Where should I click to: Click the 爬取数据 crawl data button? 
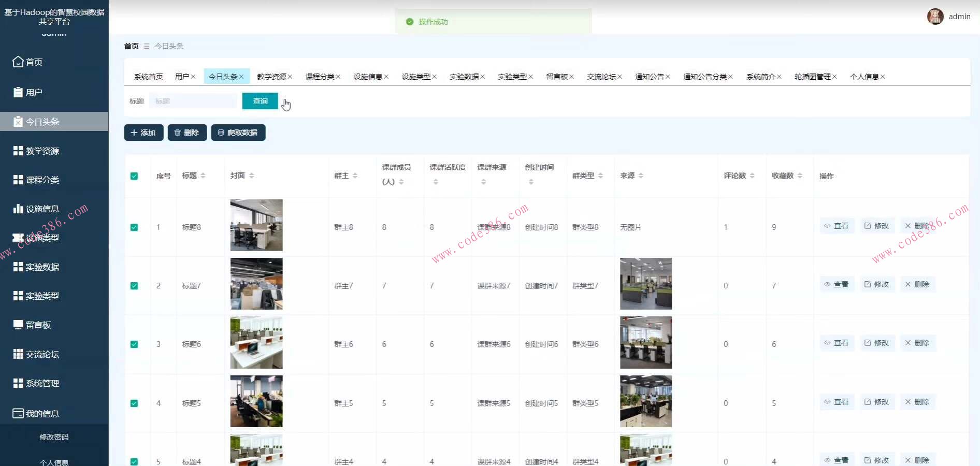click(238, 133)
